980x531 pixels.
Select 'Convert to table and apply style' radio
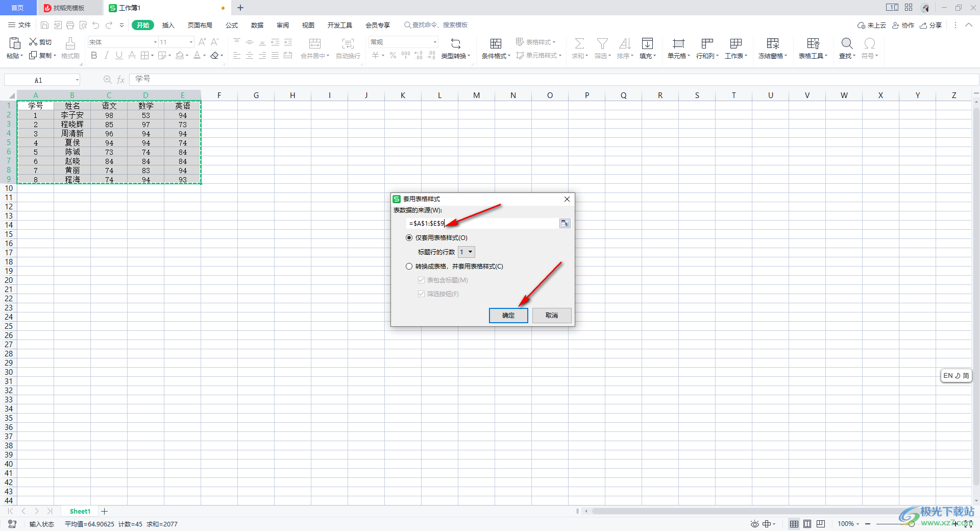point(409,267)
